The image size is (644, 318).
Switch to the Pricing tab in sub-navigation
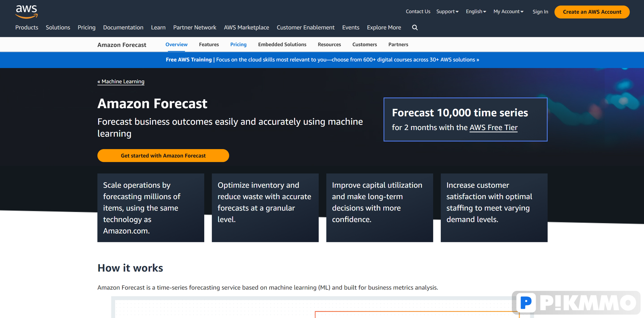click(x=238, y=45)
